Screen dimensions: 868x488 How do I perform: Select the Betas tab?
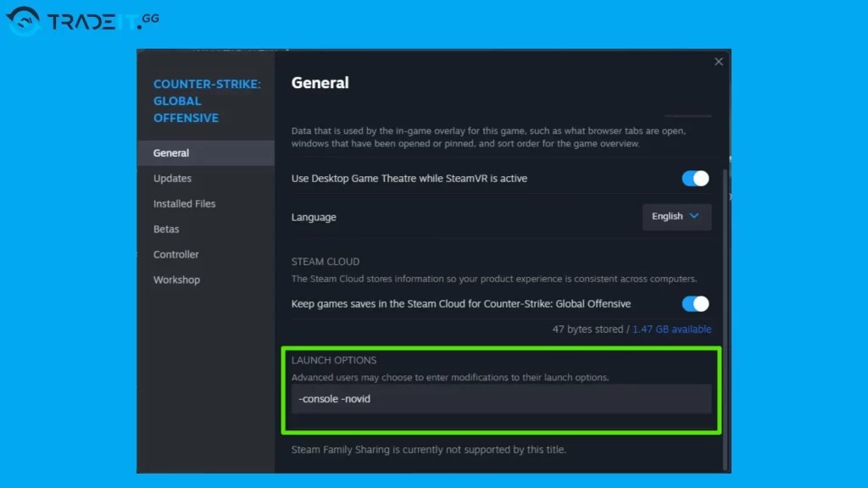(166, 229)
